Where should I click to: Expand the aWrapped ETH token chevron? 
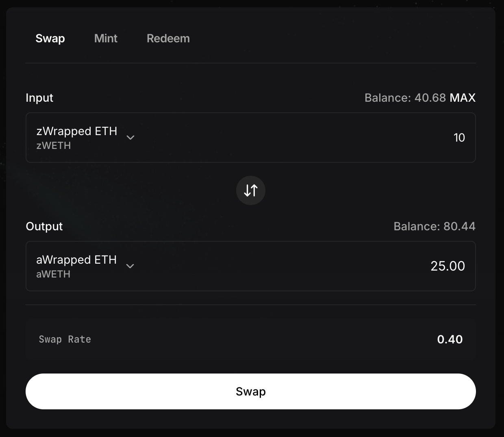click(130, 266)
